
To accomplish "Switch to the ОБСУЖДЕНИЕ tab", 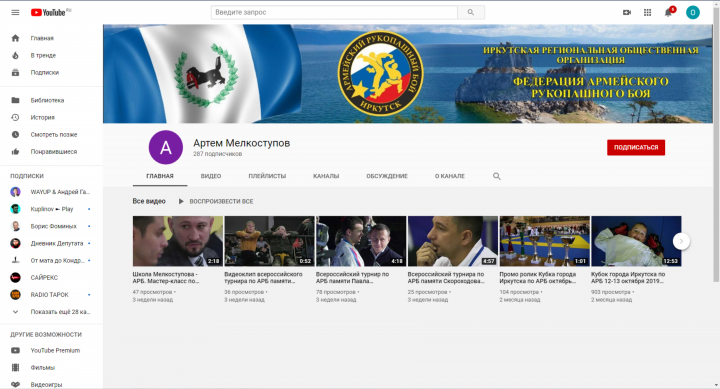I will pos(387,176).
